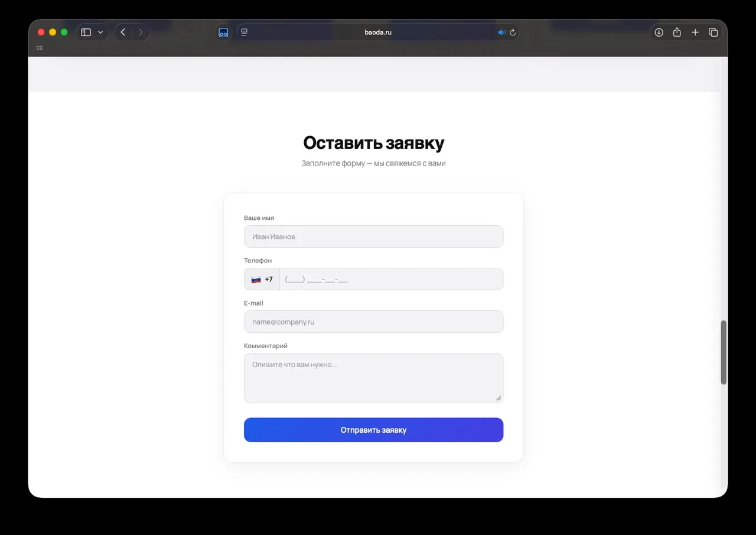Open the Share menu icon
The width and height of the screenshot is (756, 535).
coord(677,33)
